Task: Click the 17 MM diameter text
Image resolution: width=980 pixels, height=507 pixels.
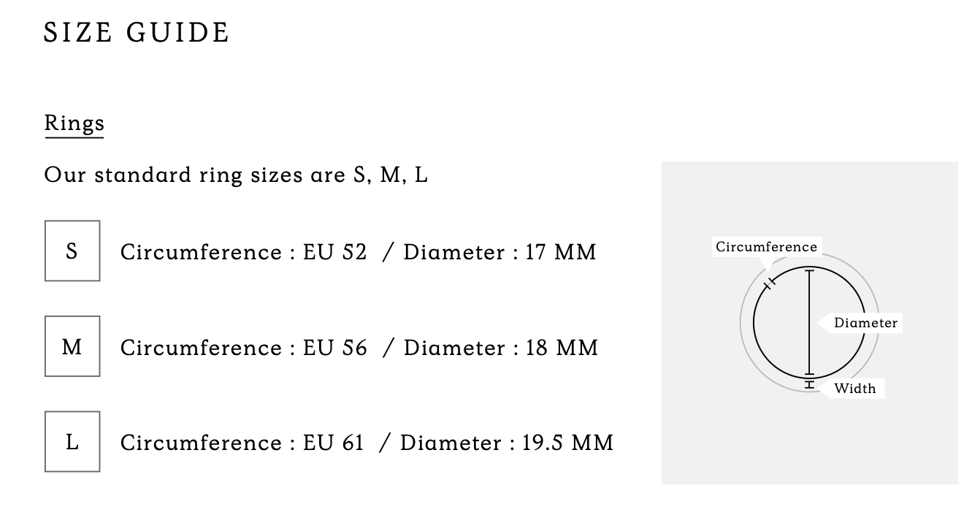Action: click(561, 252)
